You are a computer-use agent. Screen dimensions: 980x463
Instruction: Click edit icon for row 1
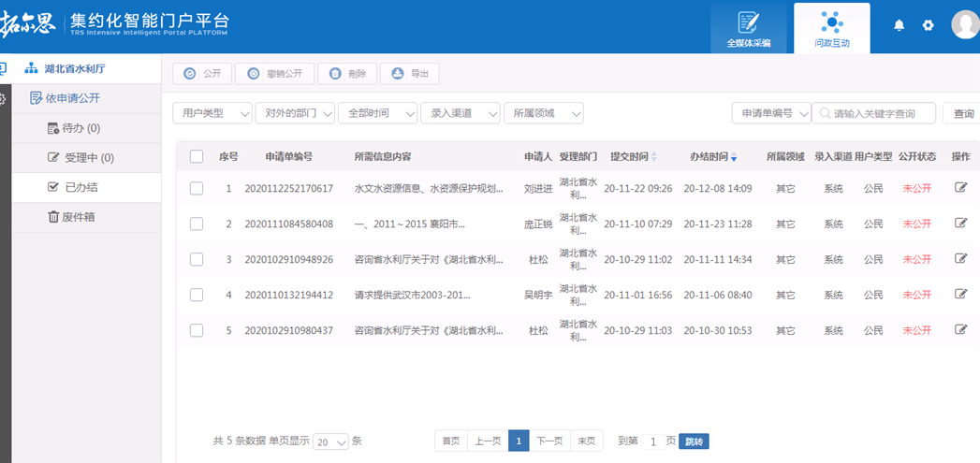pos(960,188)
